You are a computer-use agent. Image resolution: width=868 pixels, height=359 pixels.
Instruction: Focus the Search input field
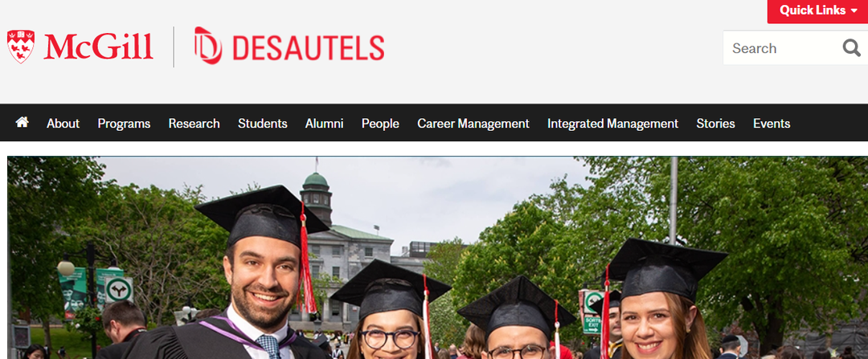click(x=782, y=48)
